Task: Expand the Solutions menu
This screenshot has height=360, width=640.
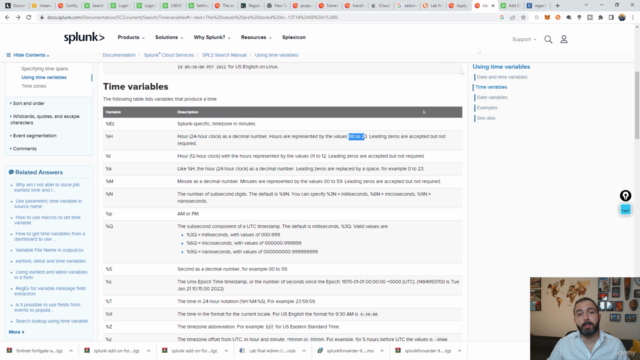Action: [x=169, y=37]
